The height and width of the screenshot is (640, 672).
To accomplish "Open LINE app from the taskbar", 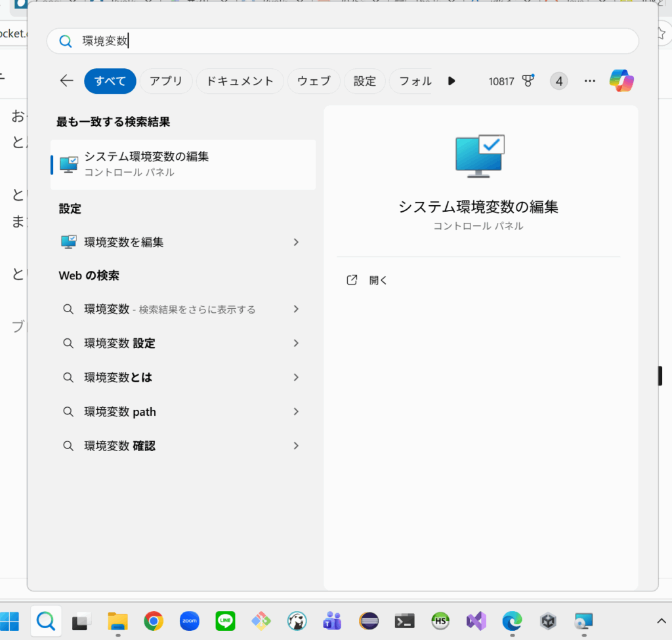I will click(225, 620).
